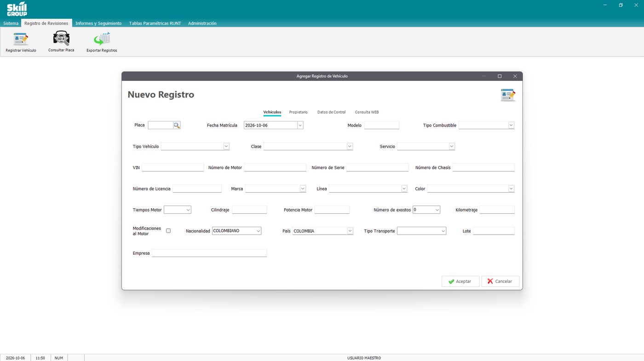The height and width of the screenshot is (361, 644).
Task: Click the Número de Chasís field
Action: click(483, 167)
